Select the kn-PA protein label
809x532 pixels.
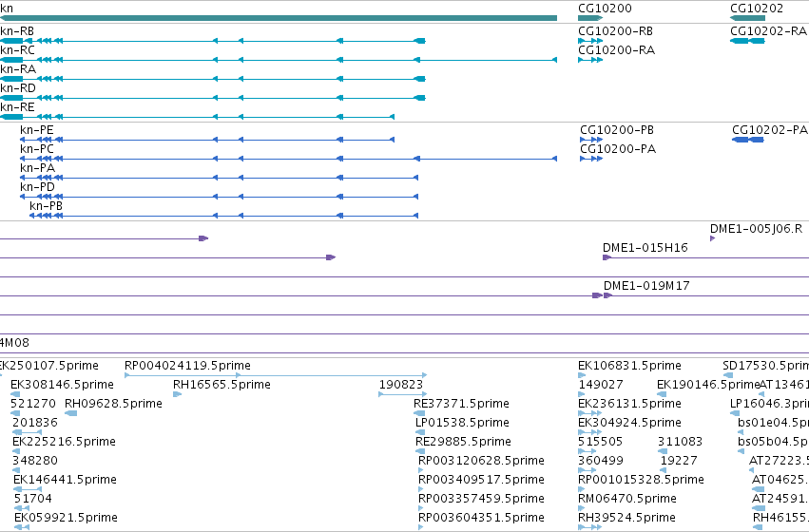tap(37, 168)
